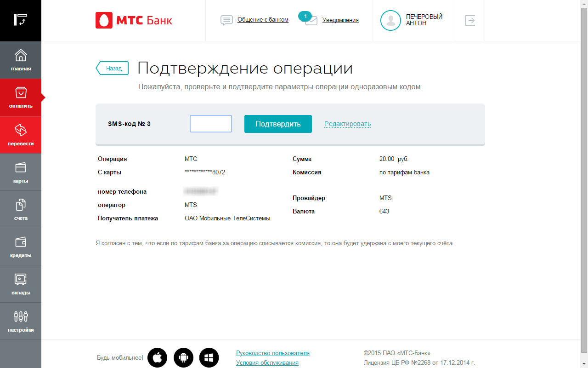Click the Windows app download icon
This screenshot has width=588, height=368.
pos(209,357)
